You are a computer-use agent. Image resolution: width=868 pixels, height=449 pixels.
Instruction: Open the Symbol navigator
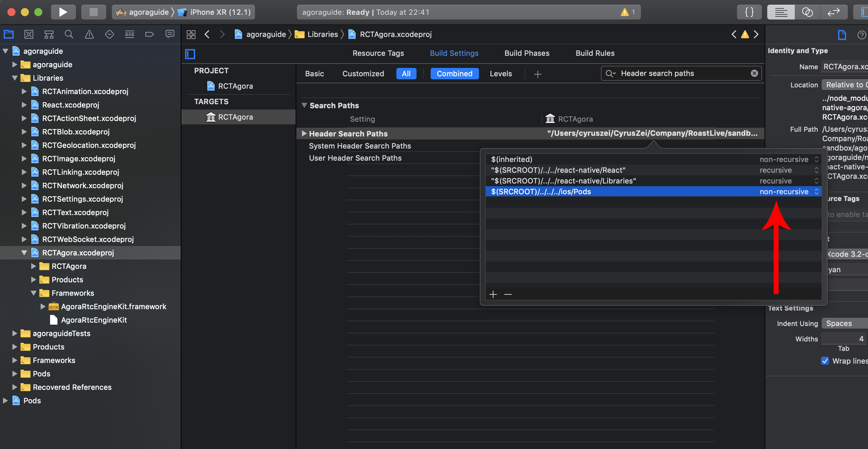[x=49, y=34]
